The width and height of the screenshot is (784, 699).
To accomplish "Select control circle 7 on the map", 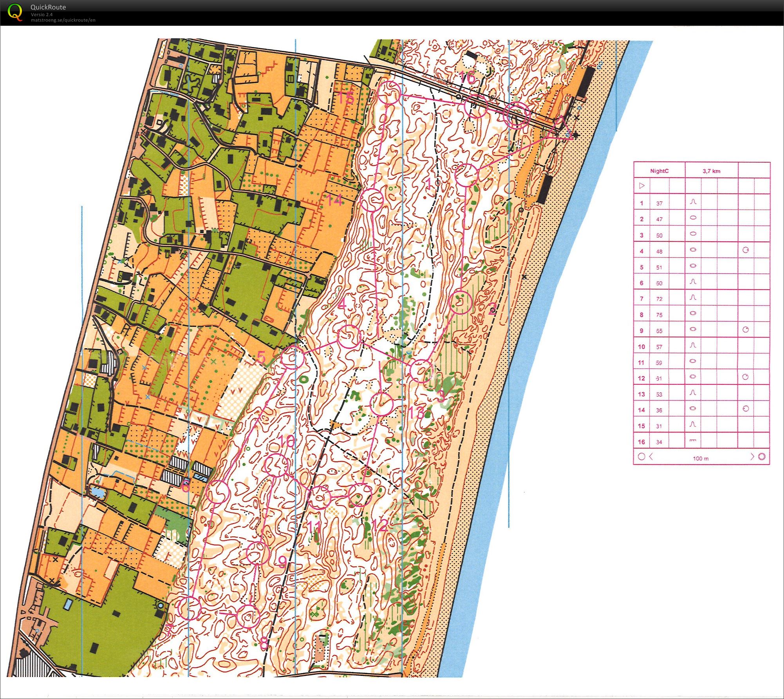I will pyautogui.click(x=190, y=608).
